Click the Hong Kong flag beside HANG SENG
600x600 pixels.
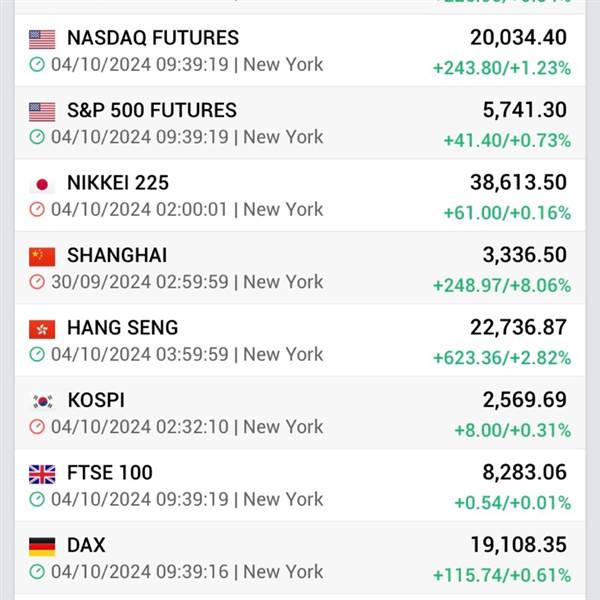pos(42,329)
